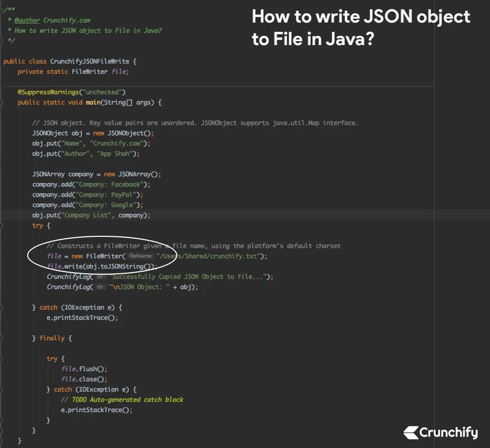The width and height of the screenshot is (490, 448).
Task: Click the args parameter in main
Action: [x=143, y=103]
